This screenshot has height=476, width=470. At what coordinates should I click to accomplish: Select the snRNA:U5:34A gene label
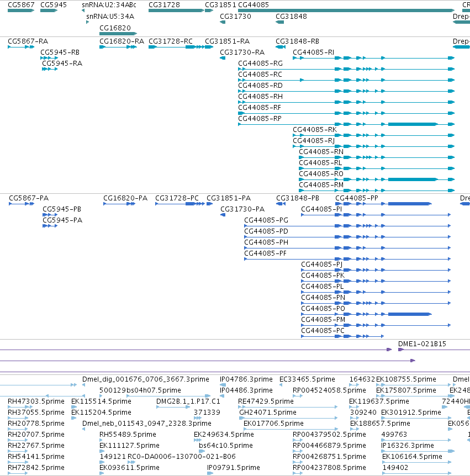point(110,17)
